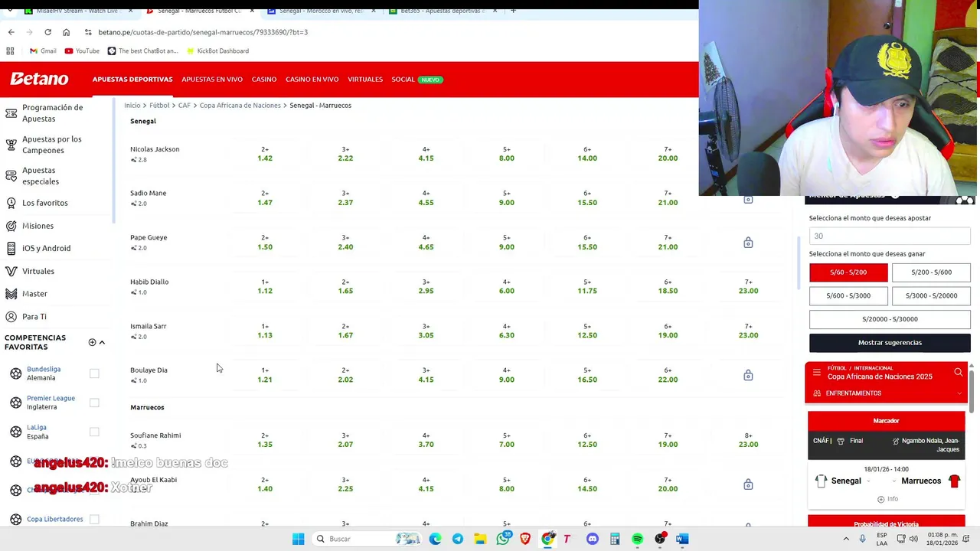This screenshot has width=980, height=551.
Task: Choose the S/20000 - S/30000 winnings range
Action: [890, 319]
